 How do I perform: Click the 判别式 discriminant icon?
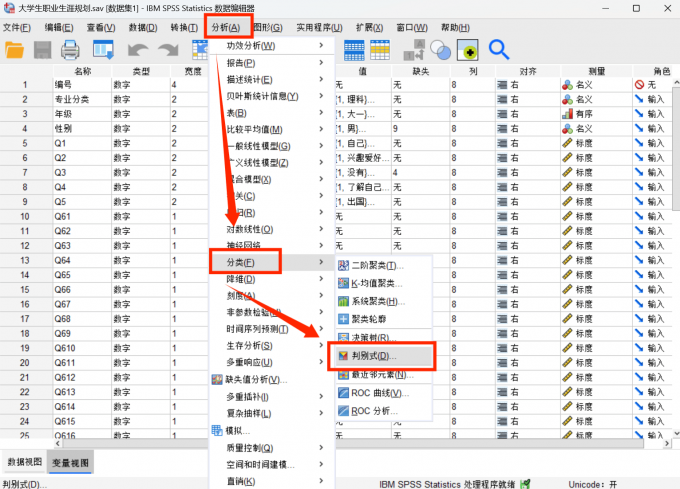click(x=343, y=356)
